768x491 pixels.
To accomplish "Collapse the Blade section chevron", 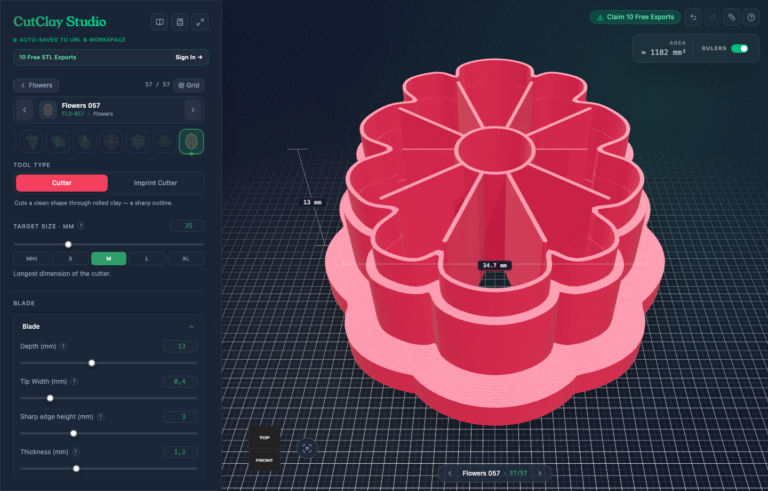I will click(x=192, y=327).
